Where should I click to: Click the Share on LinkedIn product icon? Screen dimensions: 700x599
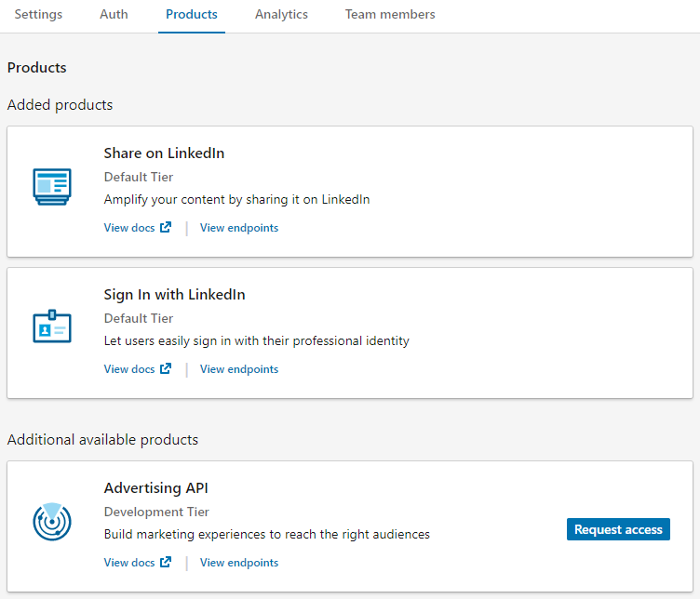click(x=52, y=186)
